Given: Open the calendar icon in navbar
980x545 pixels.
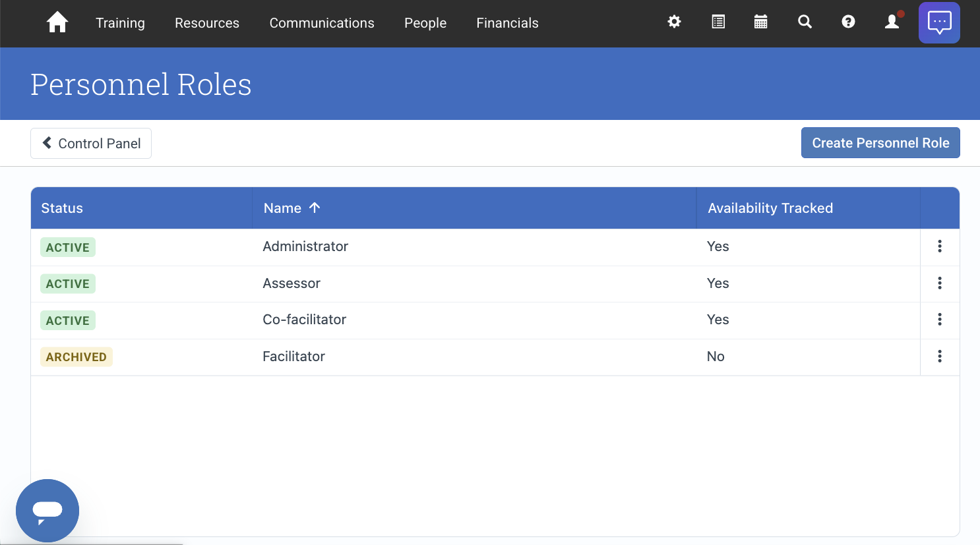Looking at the screenshot, I should [x=760, y=22].
